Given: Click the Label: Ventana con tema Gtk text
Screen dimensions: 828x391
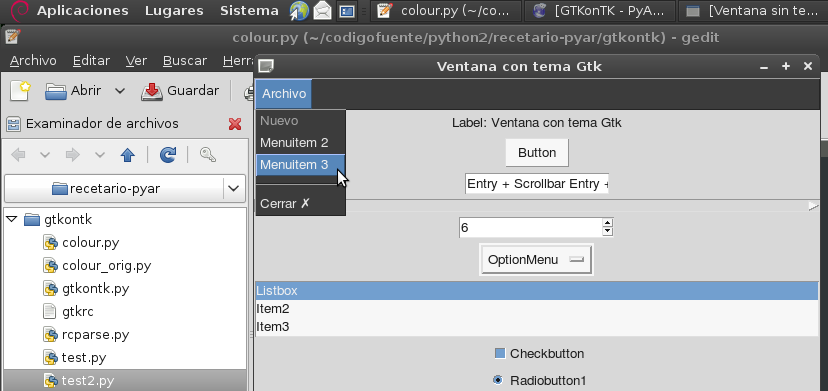Looking at the screenshot, I should click(537, 123).
